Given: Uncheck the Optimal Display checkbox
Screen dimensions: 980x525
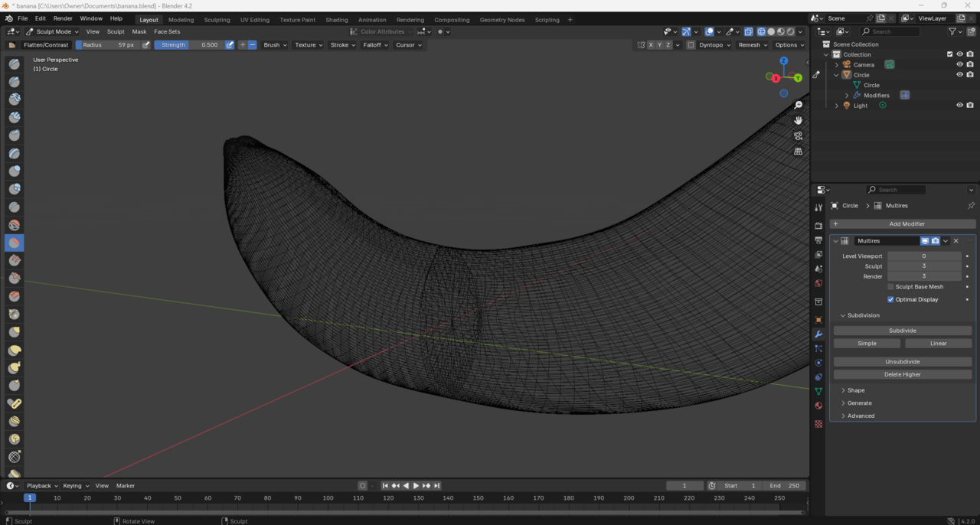Looking at the screenshot, I should click(890, 300).
